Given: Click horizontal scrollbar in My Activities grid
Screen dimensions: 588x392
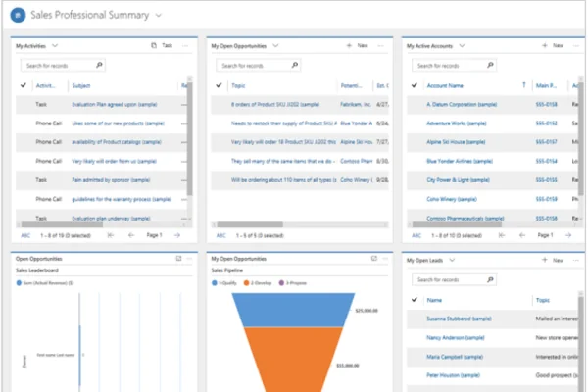Looking at the screenshot, I should point(62,224).
